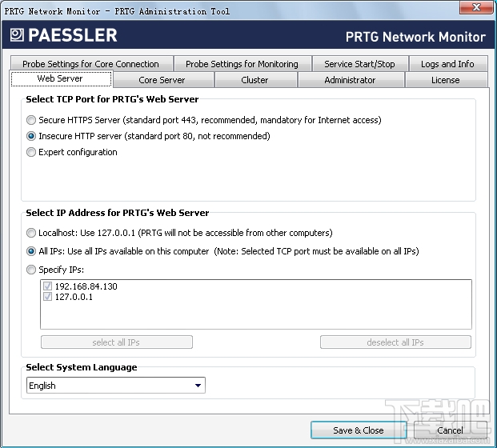Viewport: 497px width, 448px height.
Task: Pick Localhost 127.0.0.1 radio option
Action: [x=31, y=233]
